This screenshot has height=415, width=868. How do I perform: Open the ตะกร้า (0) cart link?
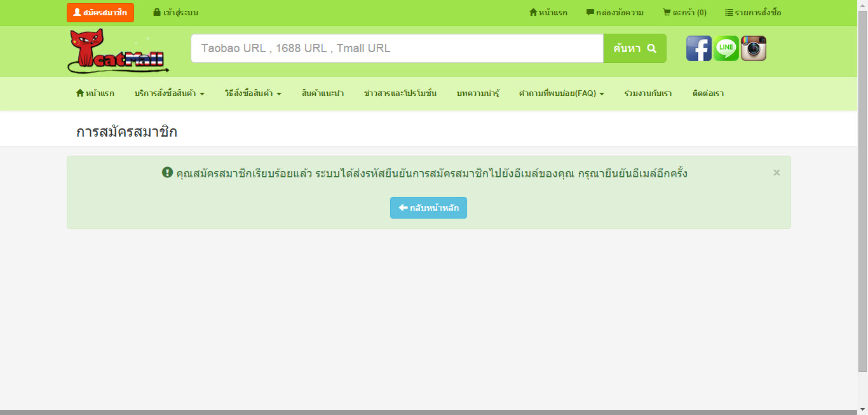[x=684, y=13]
